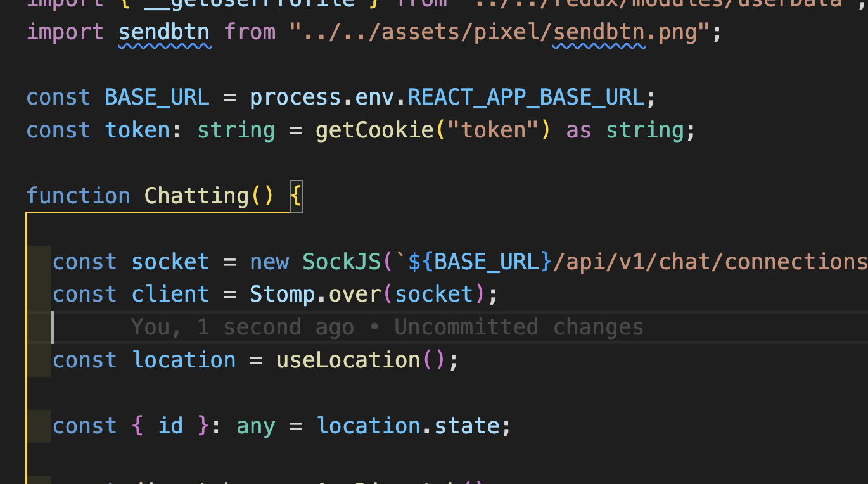Click the Chatting function name

point(196,196)
